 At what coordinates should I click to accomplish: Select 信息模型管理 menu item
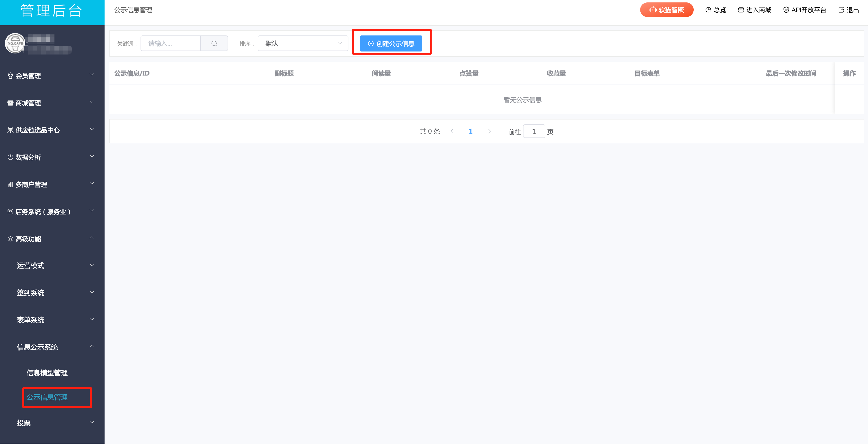click(x=47, y=373)
